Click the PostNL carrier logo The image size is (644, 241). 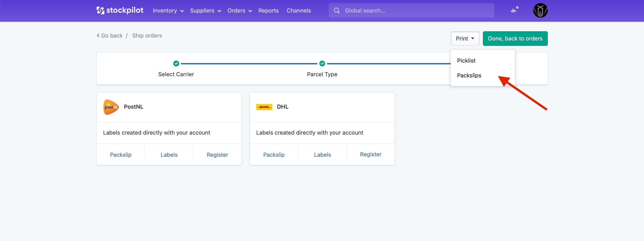(x=111, y=107)
